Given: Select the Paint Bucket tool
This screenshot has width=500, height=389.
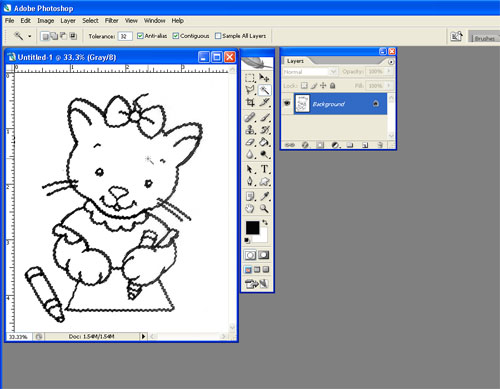Looking at the screenshot, I should pos(264,142).
